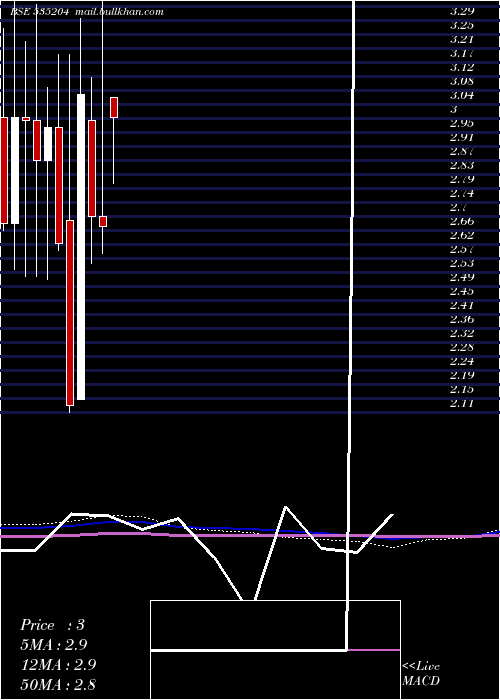Click the 2.19 price axis label
Image resolution: width=500 pixels, height=700 pixels.
[x=462, y=375]
